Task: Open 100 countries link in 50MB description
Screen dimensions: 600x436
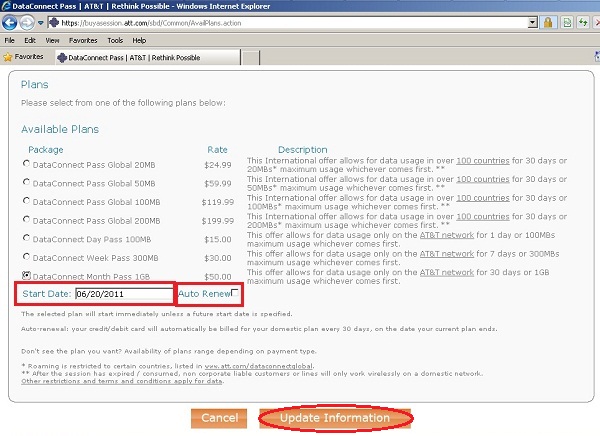Action: 483,179
